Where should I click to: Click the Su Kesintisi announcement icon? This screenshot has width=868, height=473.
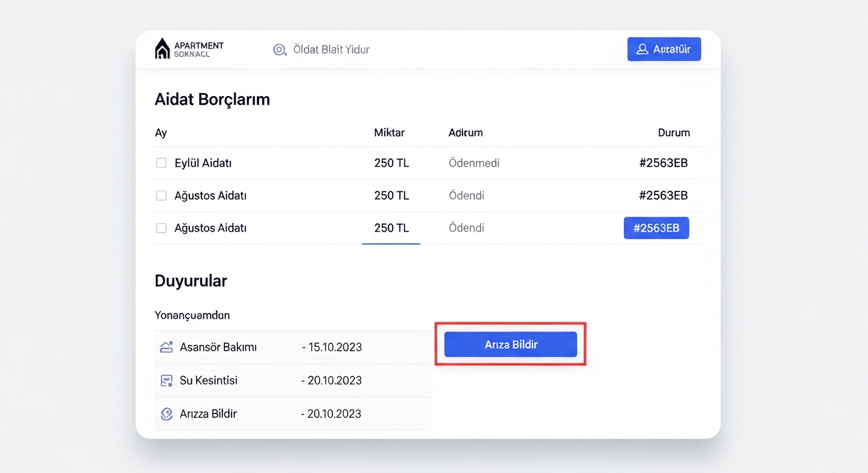tap(166, 381)
